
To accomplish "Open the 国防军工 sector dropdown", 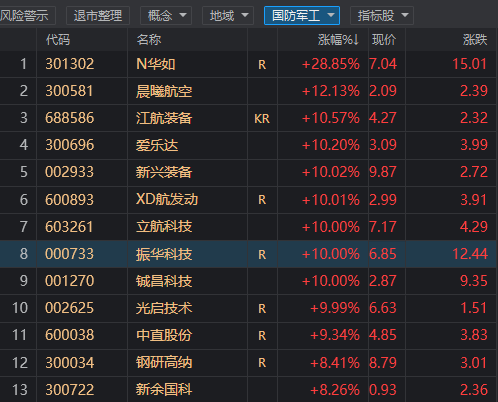I will coord(302,15).
